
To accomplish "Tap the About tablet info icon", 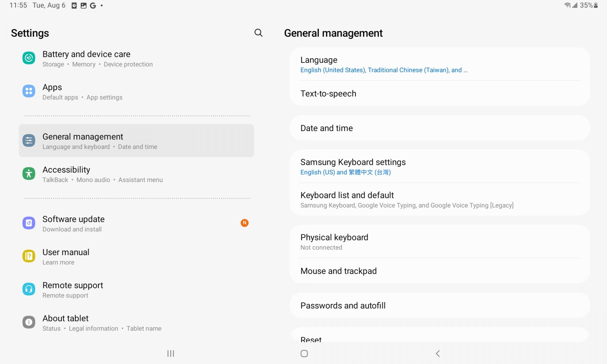I will point(29,322).
